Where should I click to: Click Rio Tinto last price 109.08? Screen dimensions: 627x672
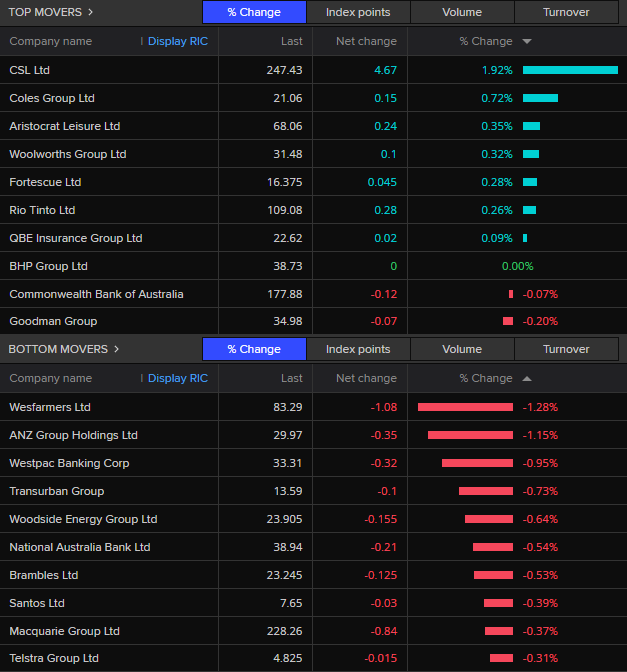click(285, 210)
